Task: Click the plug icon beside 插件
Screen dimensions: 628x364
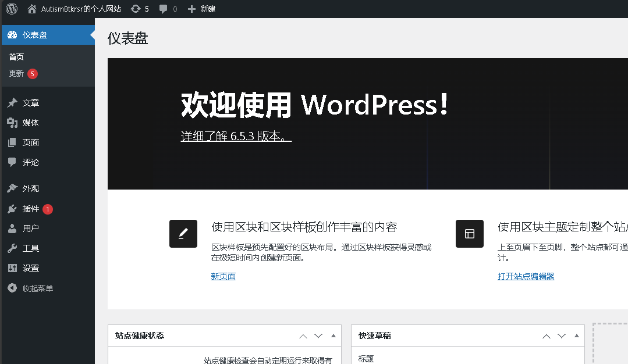Action: [x=12, y=209]
